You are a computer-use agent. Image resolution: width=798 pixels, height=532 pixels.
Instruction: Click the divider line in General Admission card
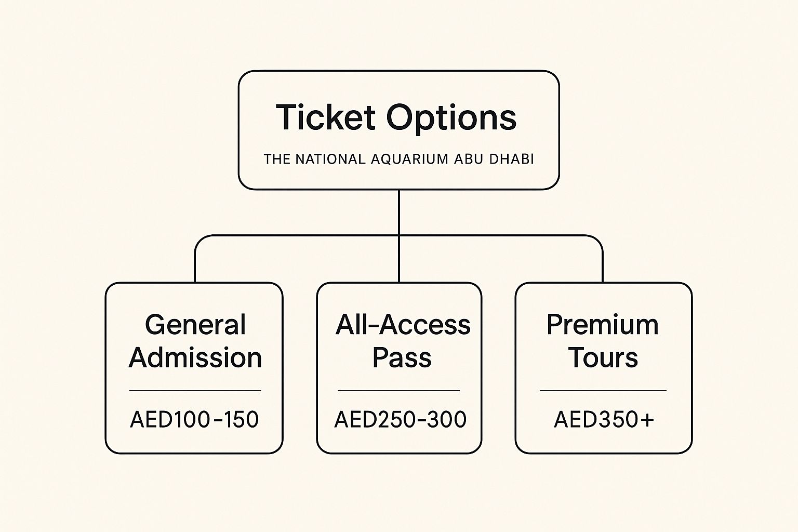click(195, 390)
